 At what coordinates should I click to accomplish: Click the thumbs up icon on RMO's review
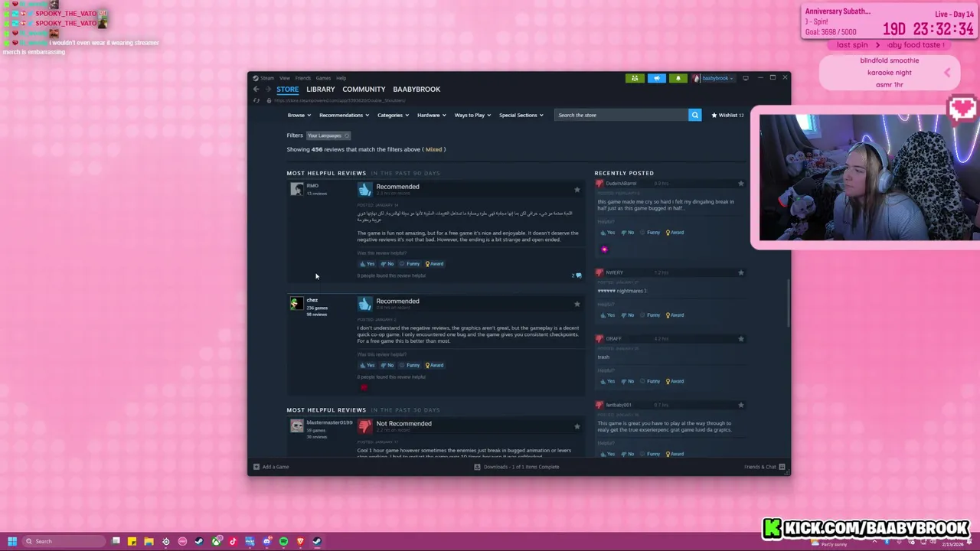364,189
